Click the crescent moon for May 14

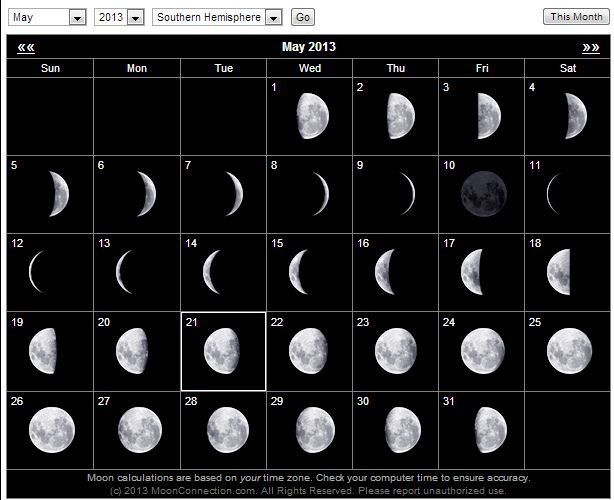[212, 272]
